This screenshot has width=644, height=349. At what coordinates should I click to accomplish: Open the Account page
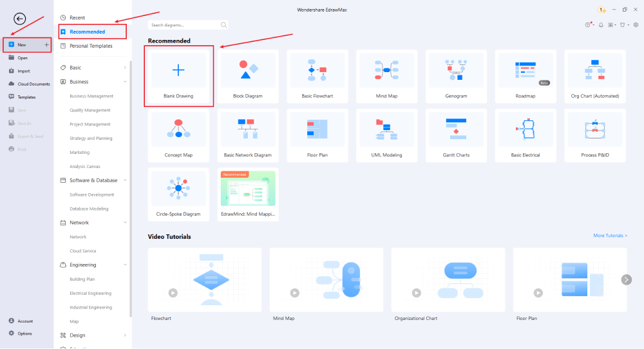(25, 321)
